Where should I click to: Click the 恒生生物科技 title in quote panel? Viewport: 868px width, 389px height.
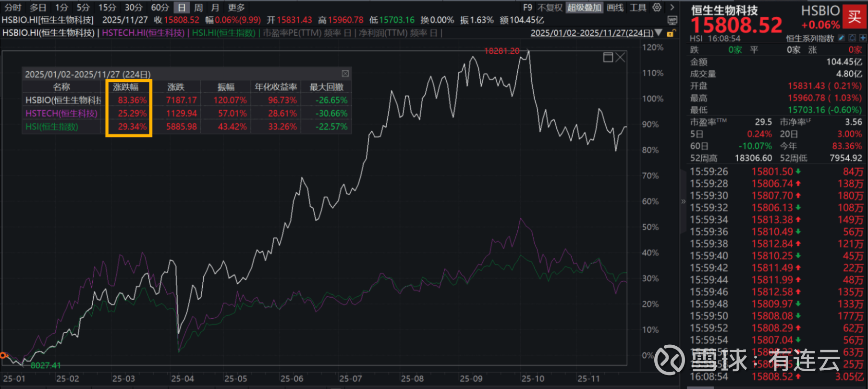(724, 10)
